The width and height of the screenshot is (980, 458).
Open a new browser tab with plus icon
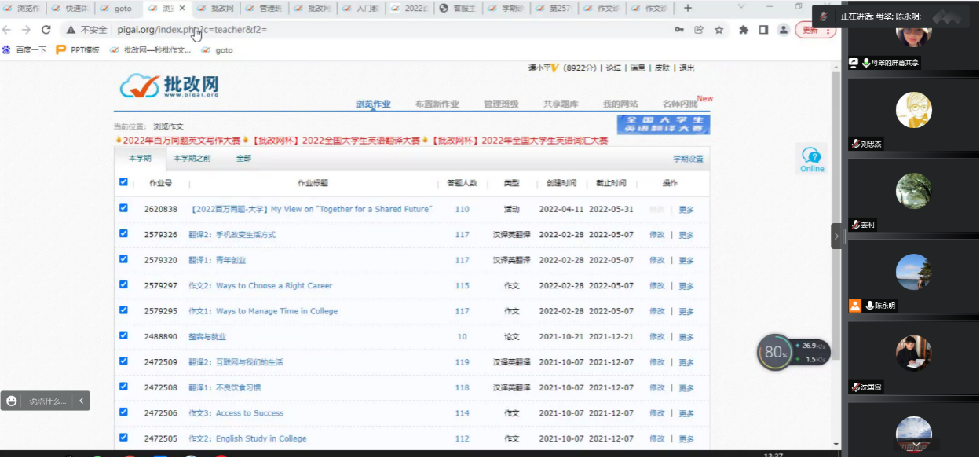click(688, 8)
